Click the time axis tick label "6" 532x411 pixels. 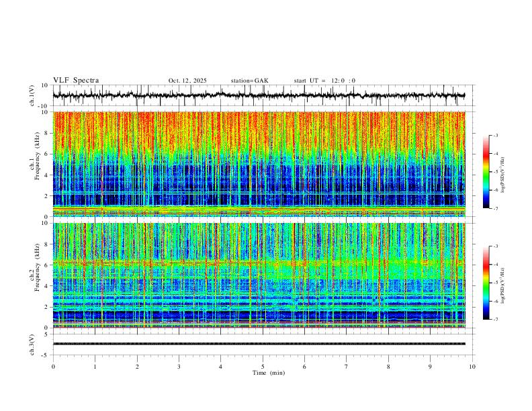pyautogui.click(x=304, y=367)
